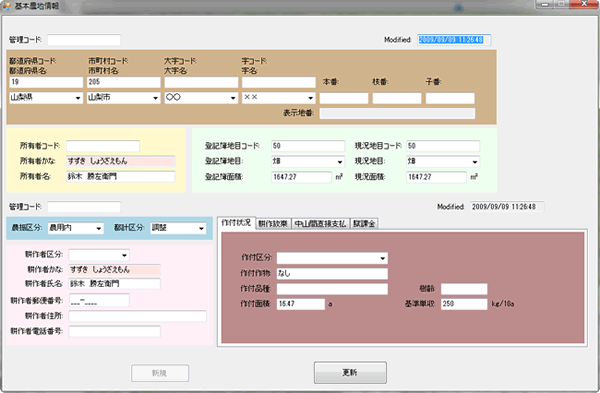600x393 pixels.
Task: Click the 耕作者住所 input field
Action: tap(137, 316)
